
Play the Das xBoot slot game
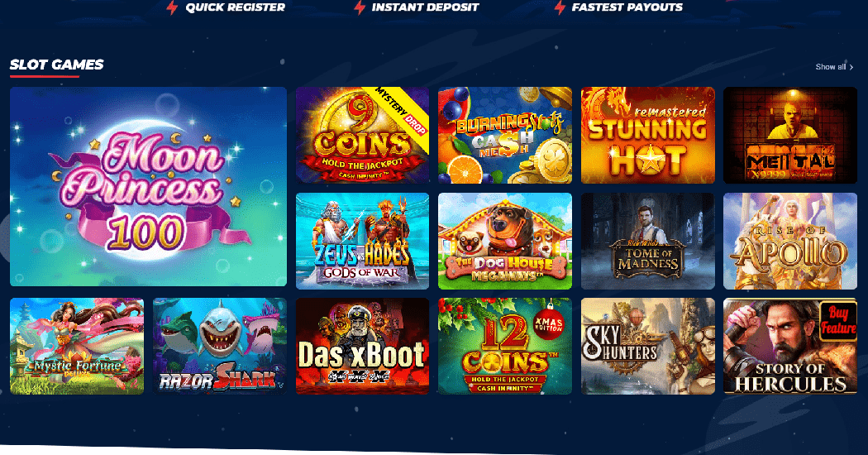coord(363,347)
